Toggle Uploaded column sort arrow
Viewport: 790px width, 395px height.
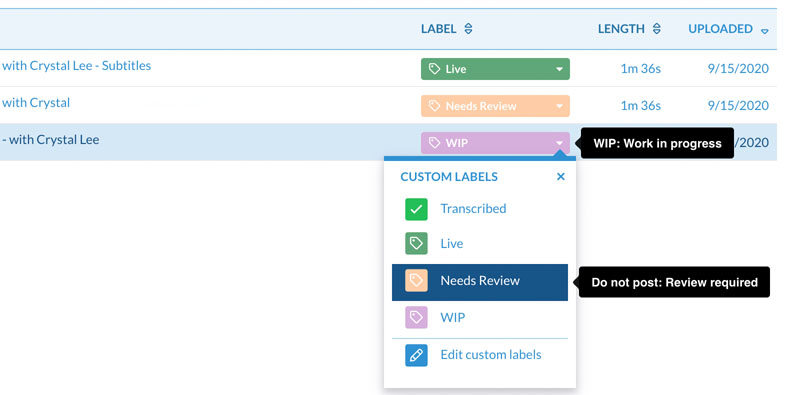pyautogui.click(x=764, y=31)
